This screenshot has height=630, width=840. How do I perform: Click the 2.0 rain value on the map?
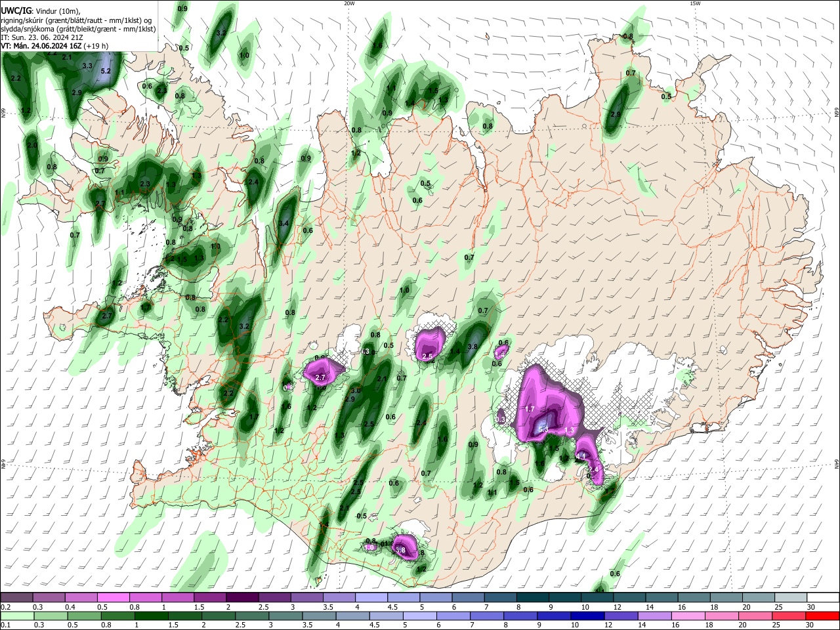point(32,145)
